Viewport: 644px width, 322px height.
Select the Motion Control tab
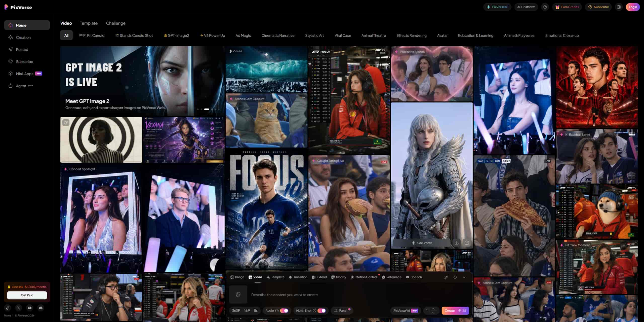(x=364, y=277)
